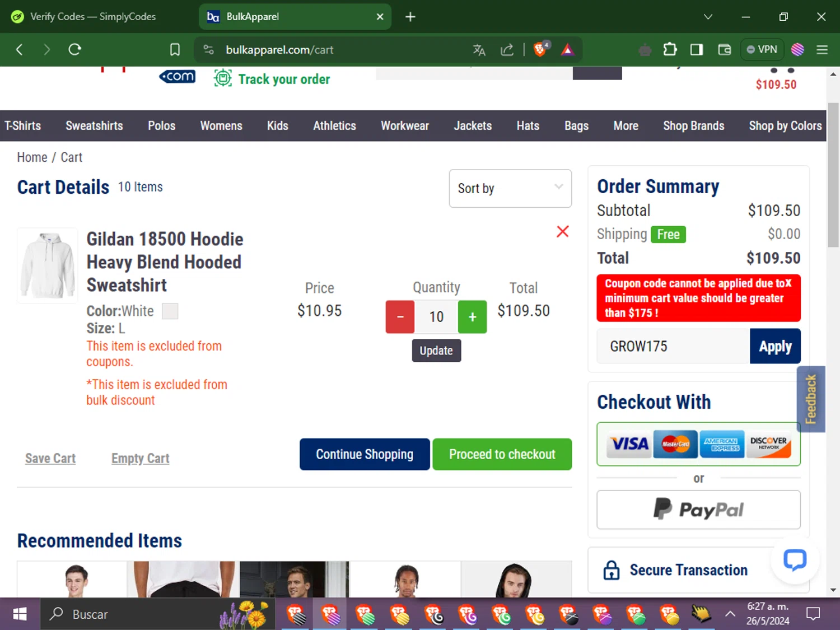
Task: Open the Bags menu
Action: [x=576, y=125]
